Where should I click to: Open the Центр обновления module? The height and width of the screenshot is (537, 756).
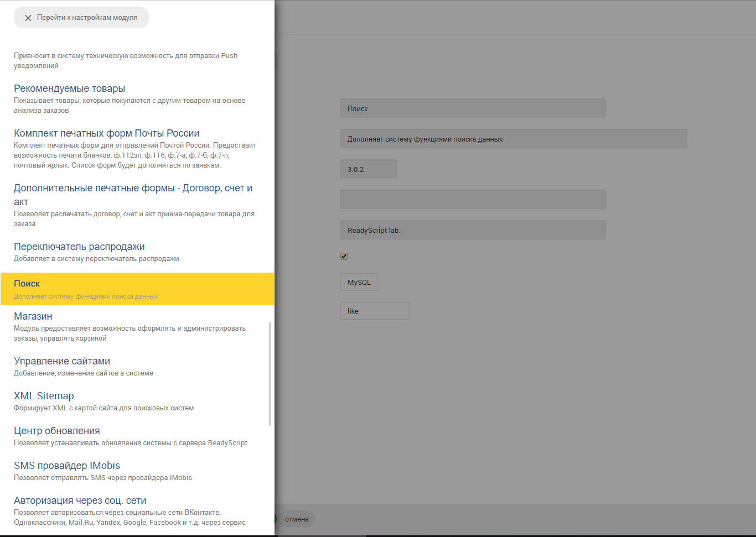point(57,431)
